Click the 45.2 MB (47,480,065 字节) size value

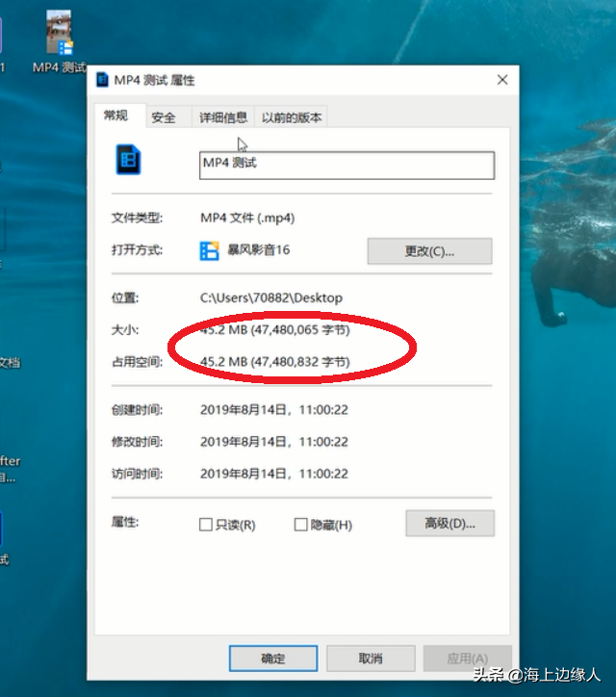[274, 330]
